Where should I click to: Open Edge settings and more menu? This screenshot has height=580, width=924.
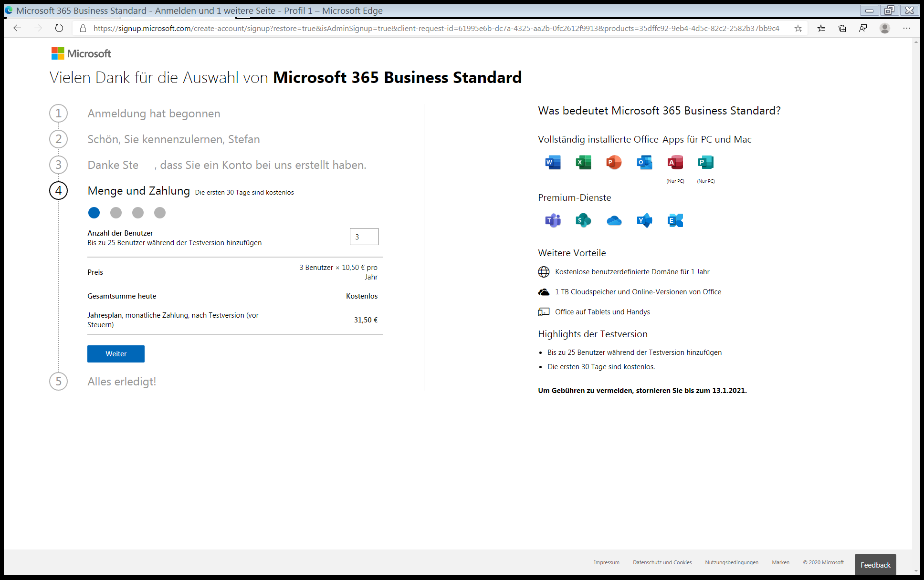point(906,28)
